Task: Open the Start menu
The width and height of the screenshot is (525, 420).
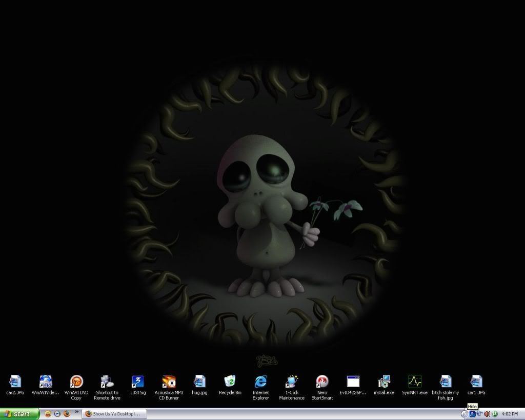Action: coord(19,414)
